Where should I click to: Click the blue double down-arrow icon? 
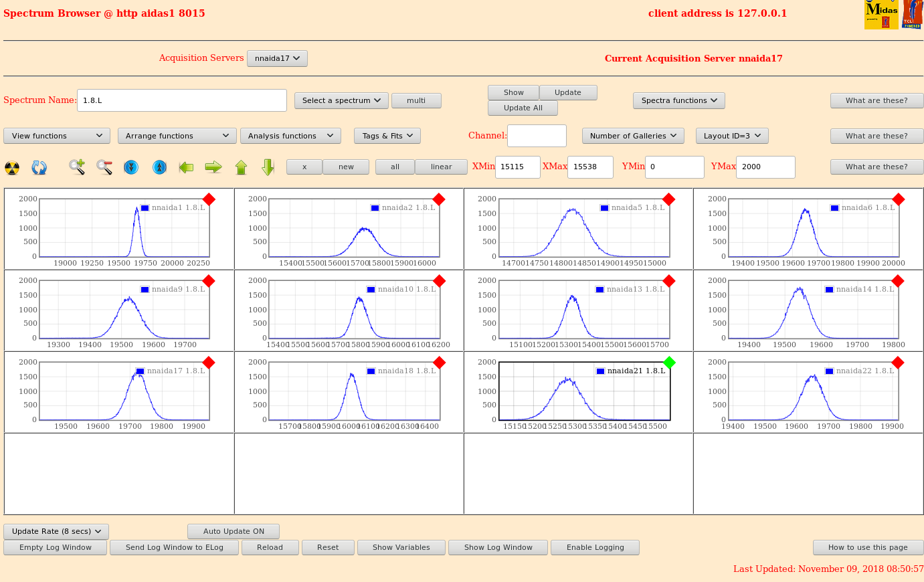click(131, 167)
